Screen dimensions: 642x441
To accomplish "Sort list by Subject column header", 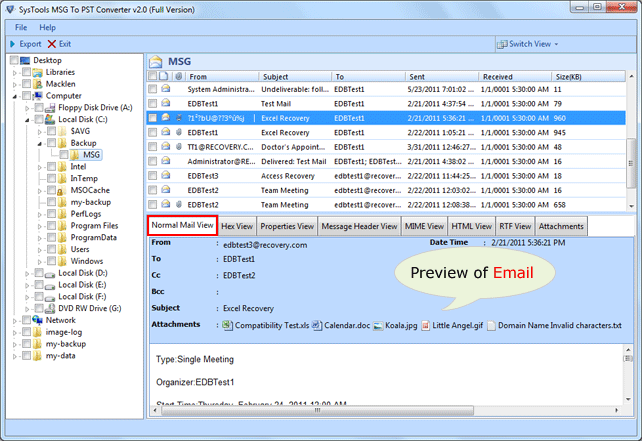I will pos(295,77).
